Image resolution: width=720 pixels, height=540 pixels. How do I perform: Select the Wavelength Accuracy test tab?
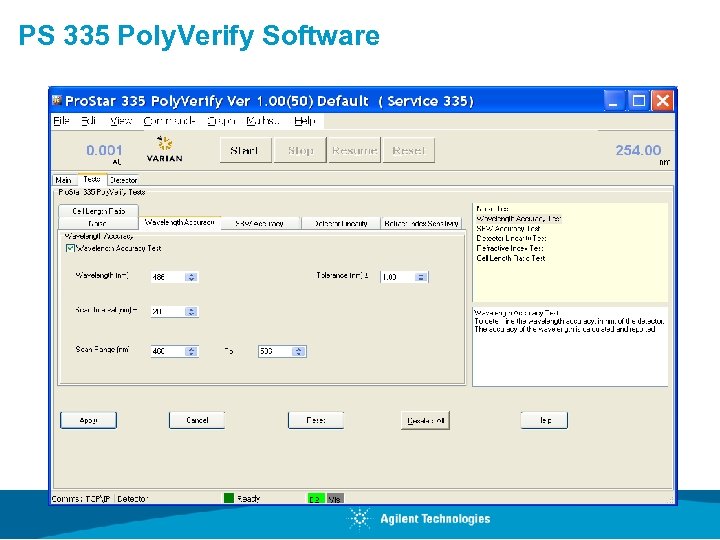pyautogui.click(x=180, y=222)
